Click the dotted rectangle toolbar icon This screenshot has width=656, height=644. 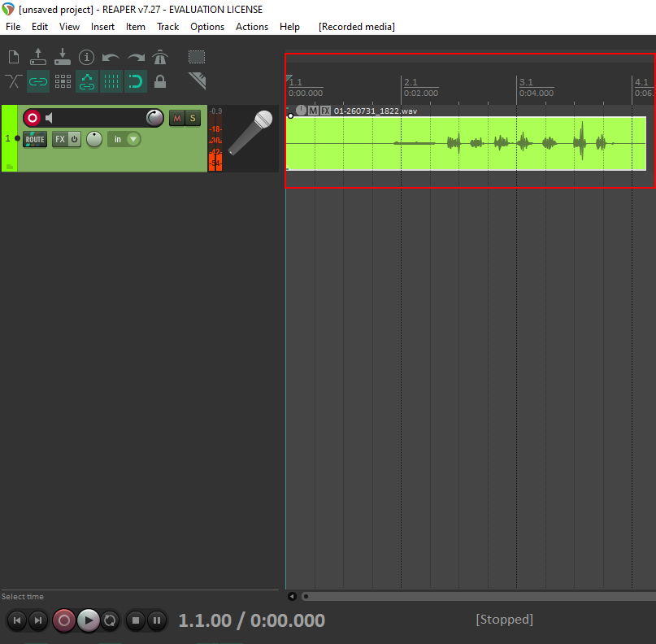(197, 57)
